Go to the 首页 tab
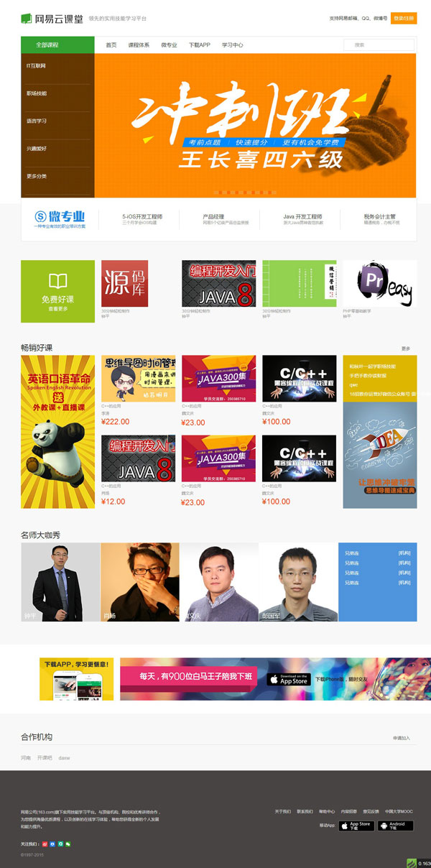431x868 pixels. pos(111,45)
